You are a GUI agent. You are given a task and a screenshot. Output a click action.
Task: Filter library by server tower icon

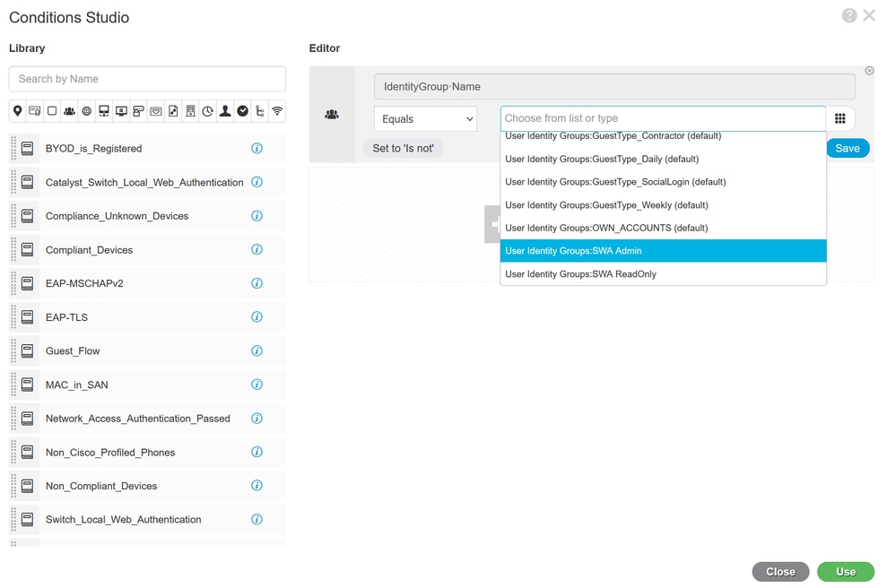pos(191,111)
